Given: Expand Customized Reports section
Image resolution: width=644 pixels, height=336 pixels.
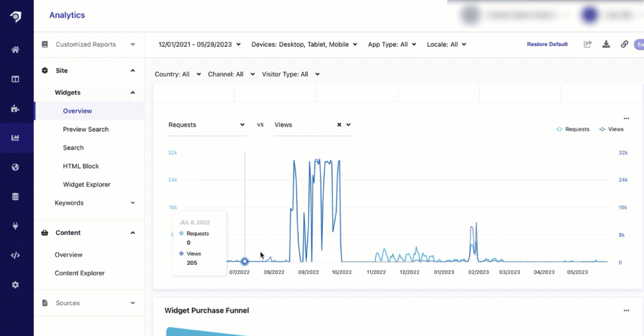Looking at the screenshot, I should (132, 44).
